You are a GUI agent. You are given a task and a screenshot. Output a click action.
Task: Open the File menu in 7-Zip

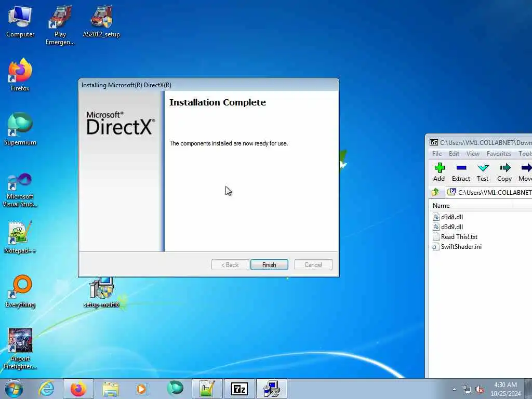436,154
